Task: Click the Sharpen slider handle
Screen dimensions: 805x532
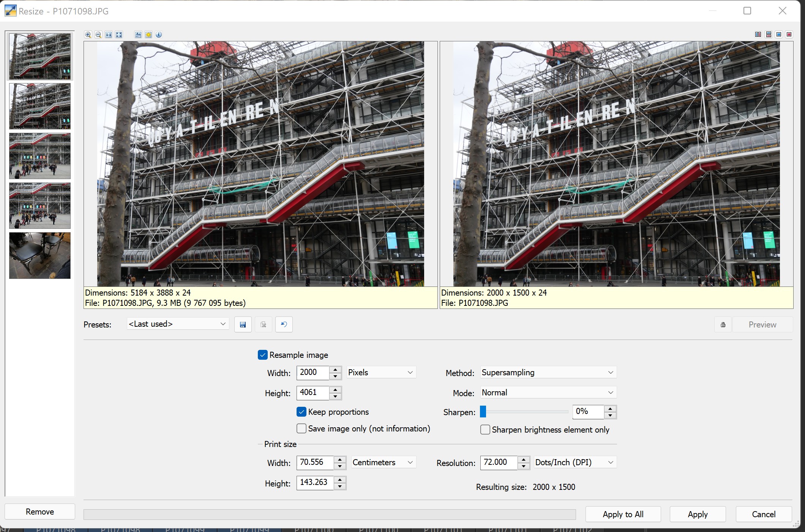Action: point(483,411)
